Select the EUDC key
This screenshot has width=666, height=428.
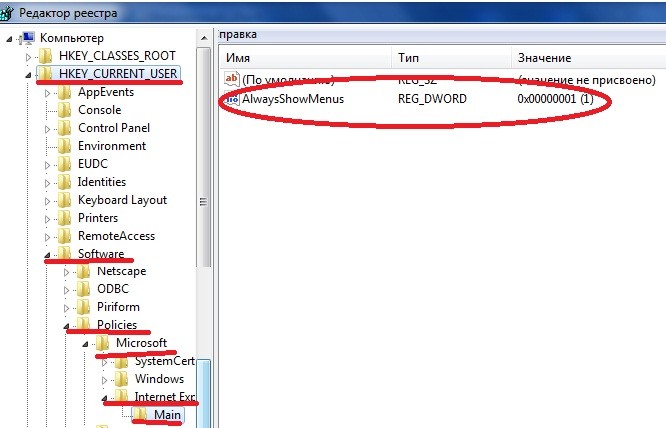pyautogui.click(x=93, y=163)
